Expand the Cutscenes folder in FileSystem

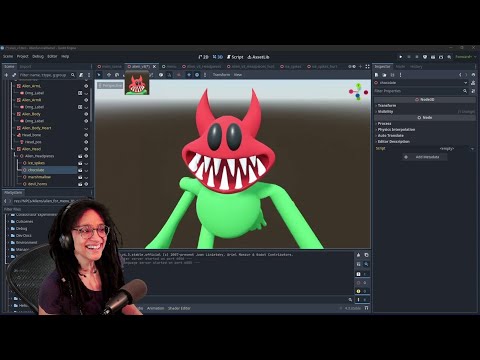(x=9, y=221)
